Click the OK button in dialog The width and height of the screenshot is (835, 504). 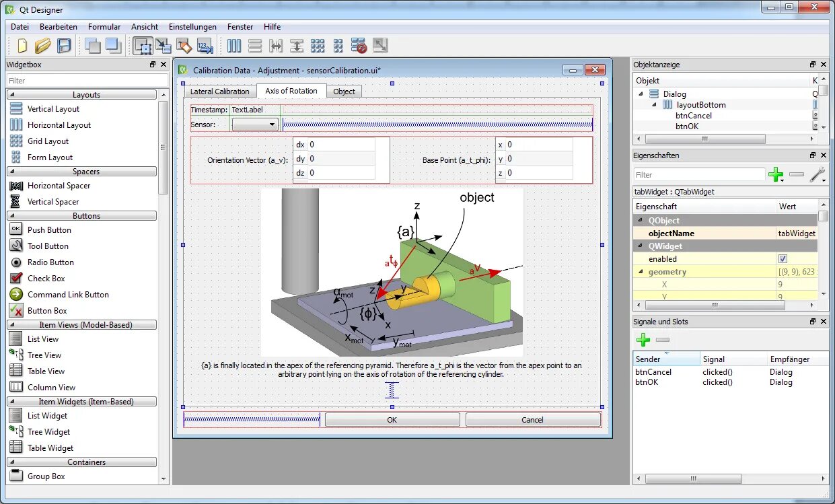click(392, 420)
